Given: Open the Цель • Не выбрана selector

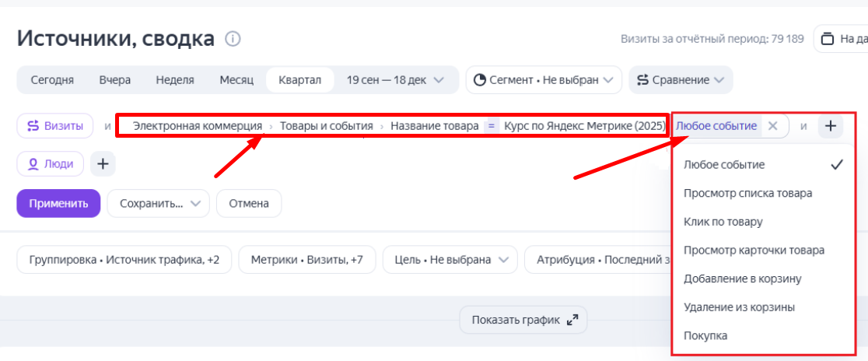Looking at the screenshot, I should pyautogui.click(x=450, y=260).
